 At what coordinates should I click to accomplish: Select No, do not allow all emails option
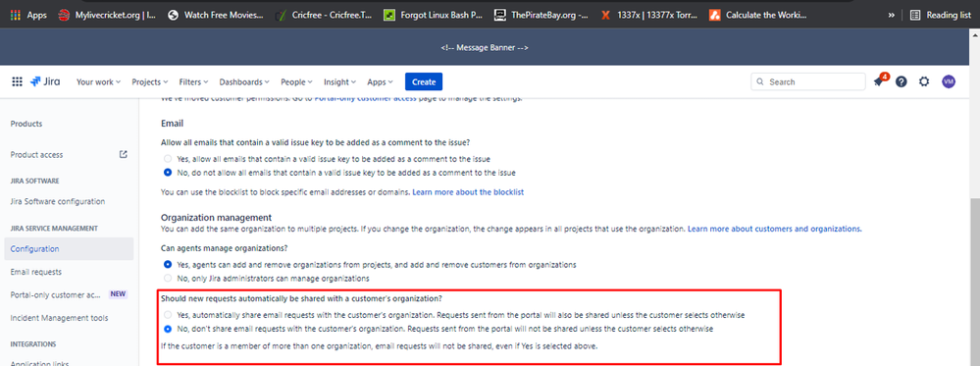(x=168, y=172)
